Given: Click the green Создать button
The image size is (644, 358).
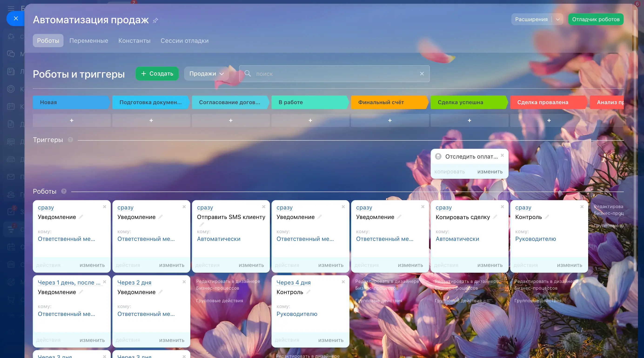Looking at the screenshot, I should (157, 74).
